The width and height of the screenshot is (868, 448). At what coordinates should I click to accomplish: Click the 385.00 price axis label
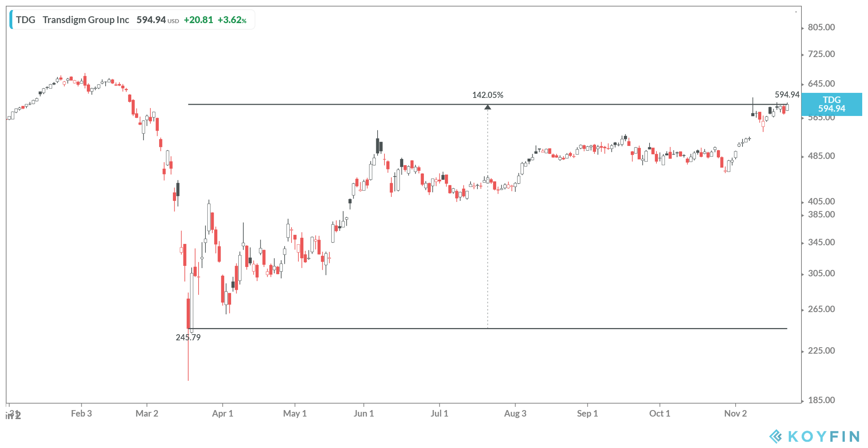[x=821, y=215]
